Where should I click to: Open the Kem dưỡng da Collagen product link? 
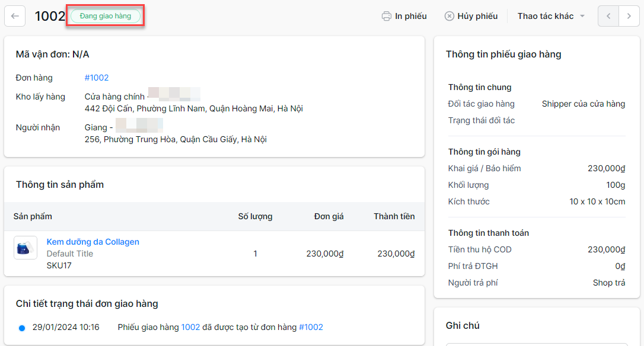pos(93,242)
